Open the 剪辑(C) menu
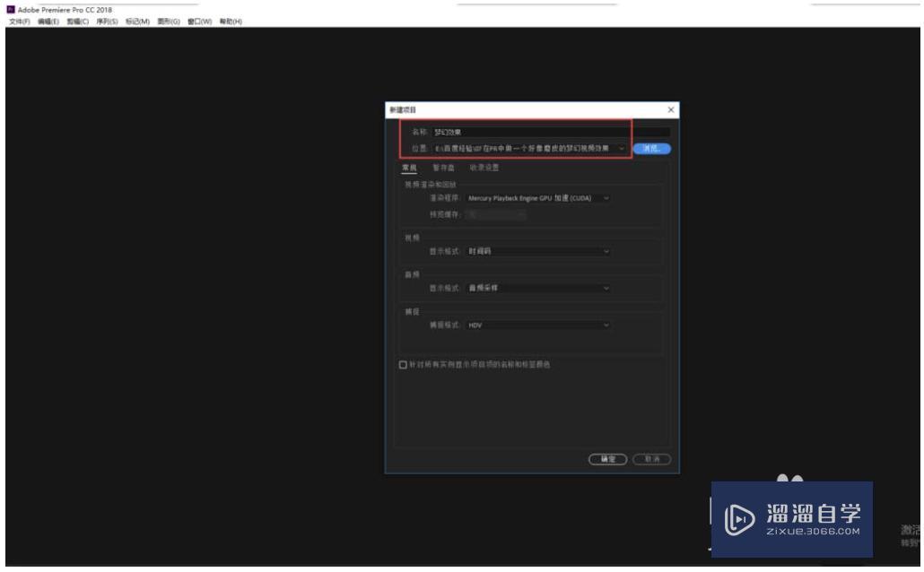Image resolution: width=924 pixels, height=572 pixels. (x=78, y=22)
